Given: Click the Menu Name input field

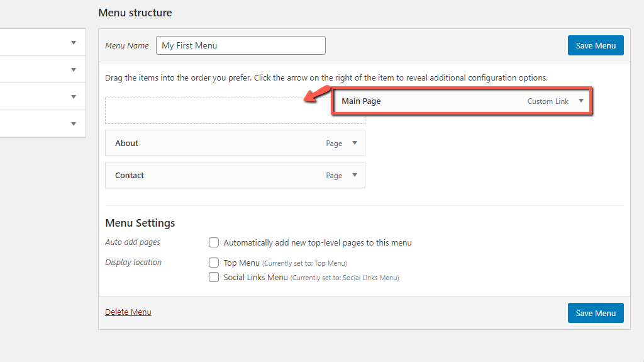Looking at the screenshot, I should [241, 45].
